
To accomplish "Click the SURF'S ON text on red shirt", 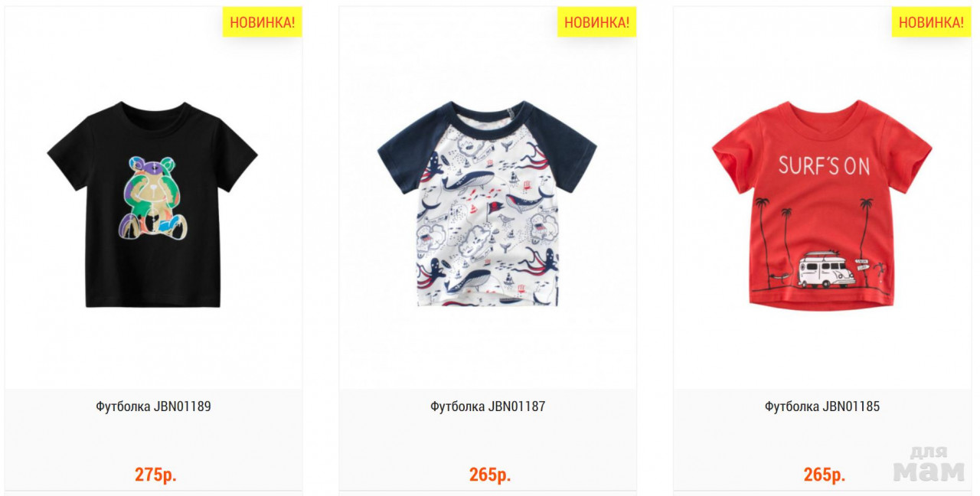I will tap(824, 165).
